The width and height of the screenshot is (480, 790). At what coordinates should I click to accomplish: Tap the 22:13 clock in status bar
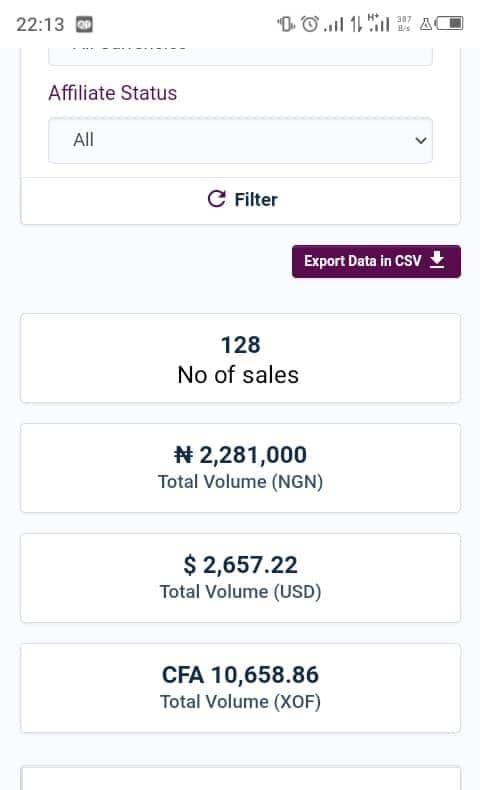(40, 24)
